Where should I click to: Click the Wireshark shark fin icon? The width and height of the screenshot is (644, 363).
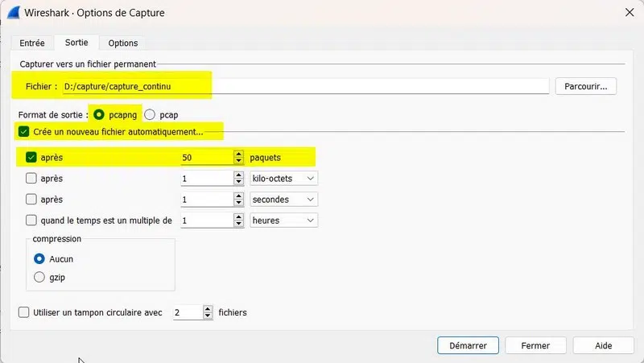click(x=13, y=12)
